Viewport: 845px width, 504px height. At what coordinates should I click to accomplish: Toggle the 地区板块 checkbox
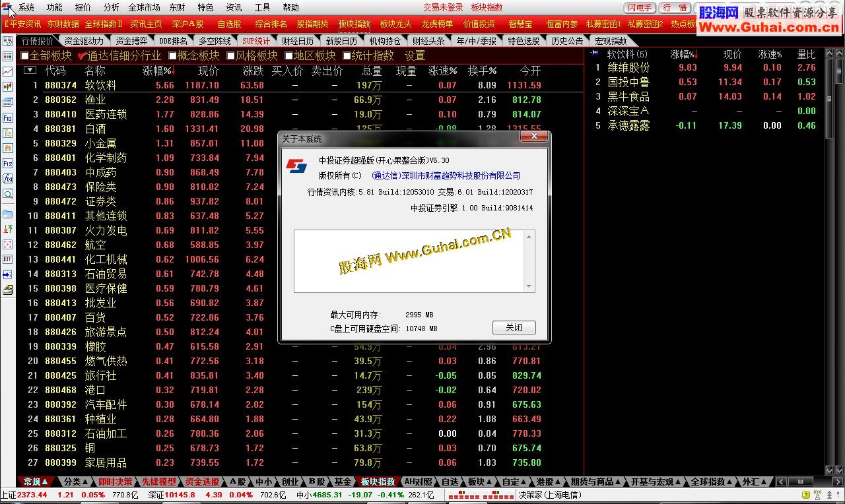pyautogui.click(x=289, y=56)
